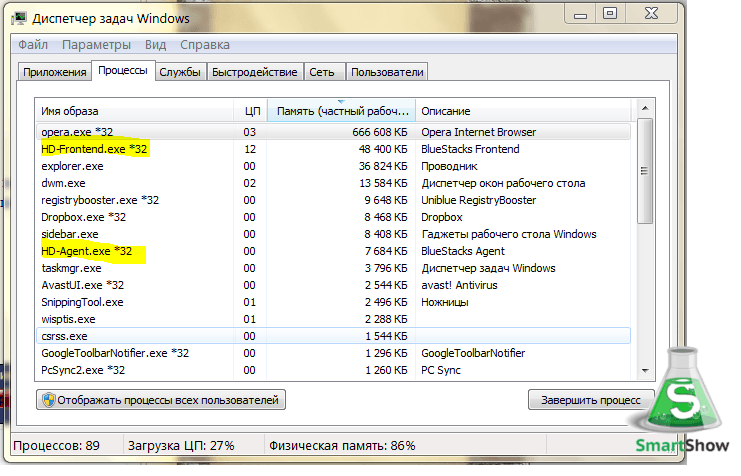Click the PC Sync description
The image size is (741, 476).
(x=441, y=371)
